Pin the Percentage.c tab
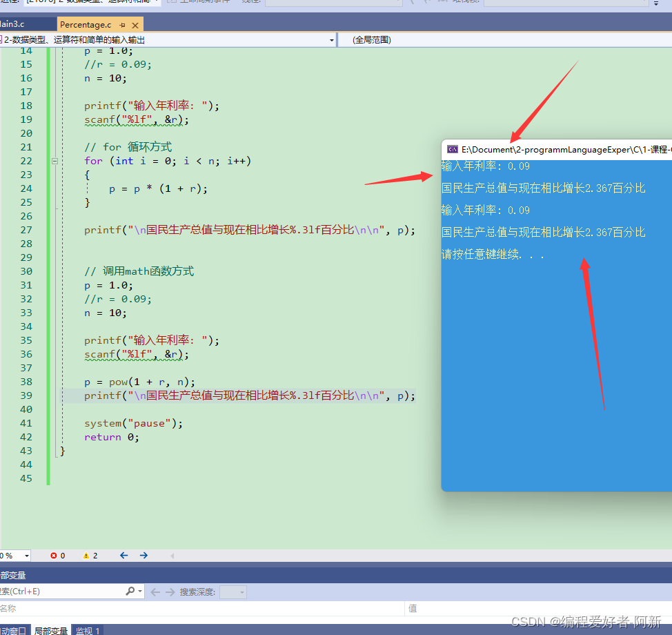672x635 pixels. pyautogui.click(x=123, y=25)
